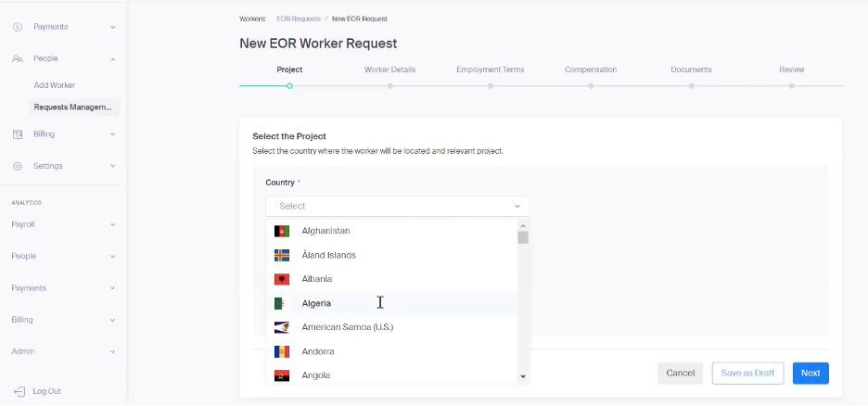Click the Andorra flag icon
Image resolution: width=868 pixels, height=406 pixels.
pos(282,351)
